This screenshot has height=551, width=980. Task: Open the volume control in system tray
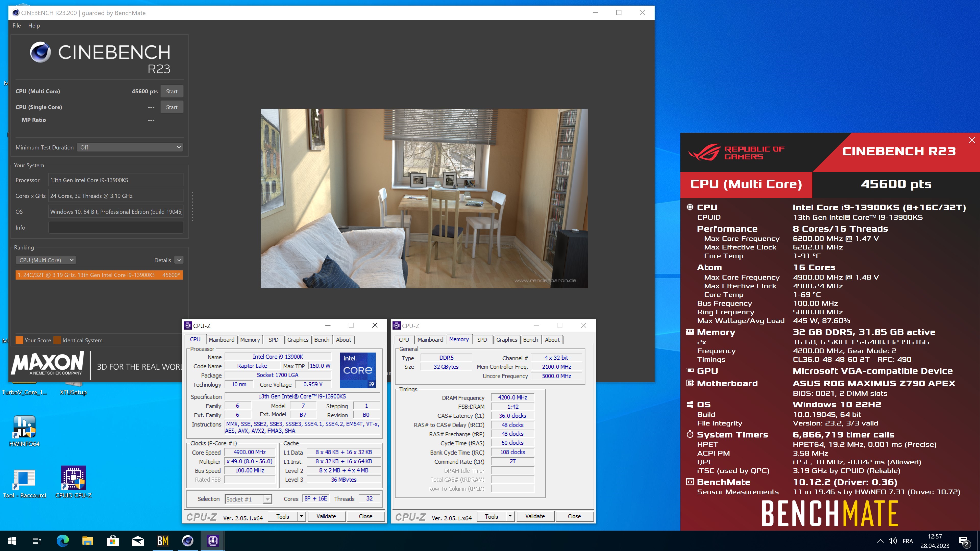892,541
